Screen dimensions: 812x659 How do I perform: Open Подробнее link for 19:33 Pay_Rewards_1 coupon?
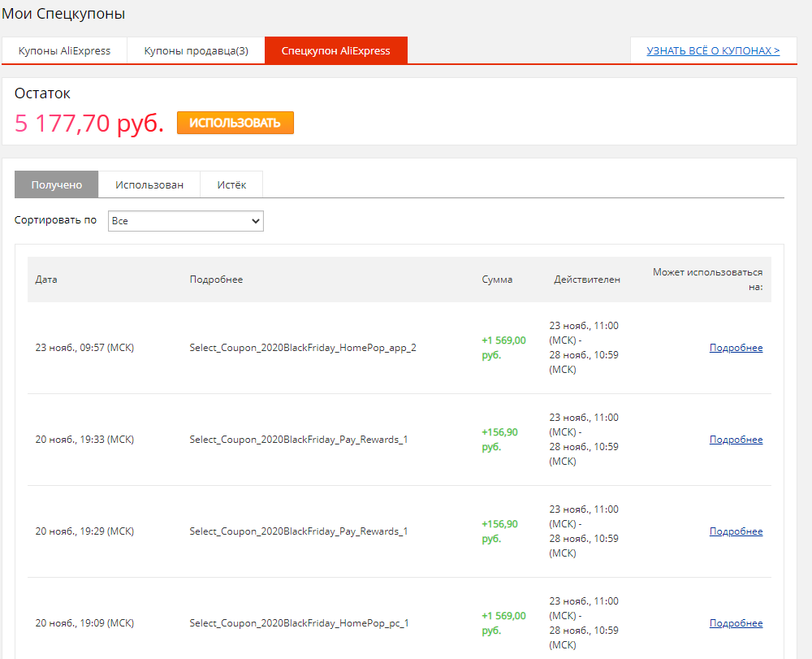(736, 440)
